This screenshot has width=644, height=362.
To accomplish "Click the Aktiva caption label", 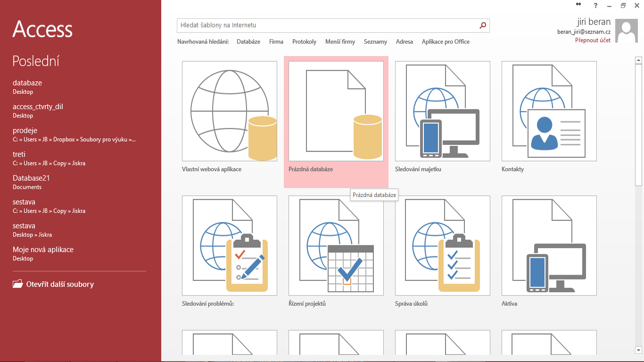I will pos(509,303).
